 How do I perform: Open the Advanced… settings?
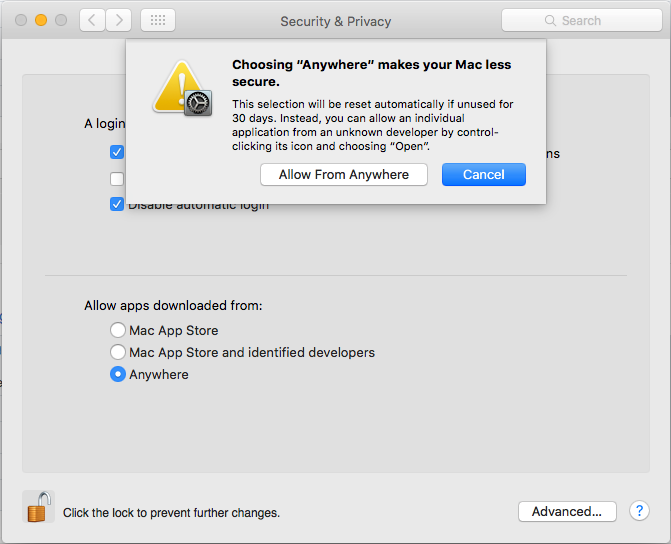pos(567,511)
